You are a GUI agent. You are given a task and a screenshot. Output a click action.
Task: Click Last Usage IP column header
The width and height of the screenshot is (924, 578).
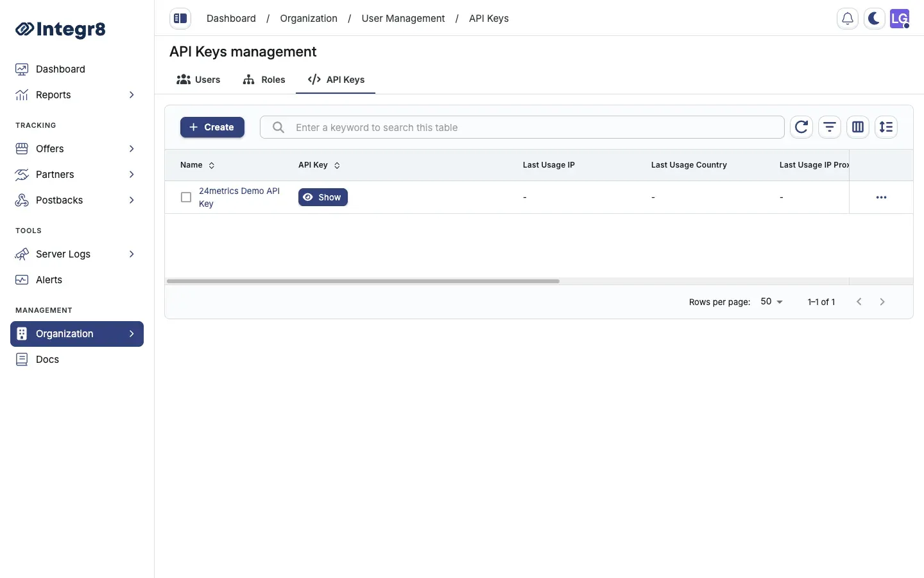(x=549, y=165)
